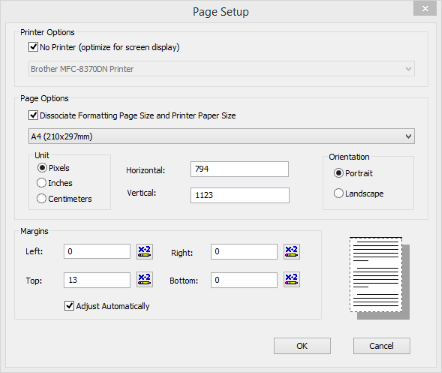Click the Right margin input field
This screenshot has width=442, height=373.
(244, 252)
